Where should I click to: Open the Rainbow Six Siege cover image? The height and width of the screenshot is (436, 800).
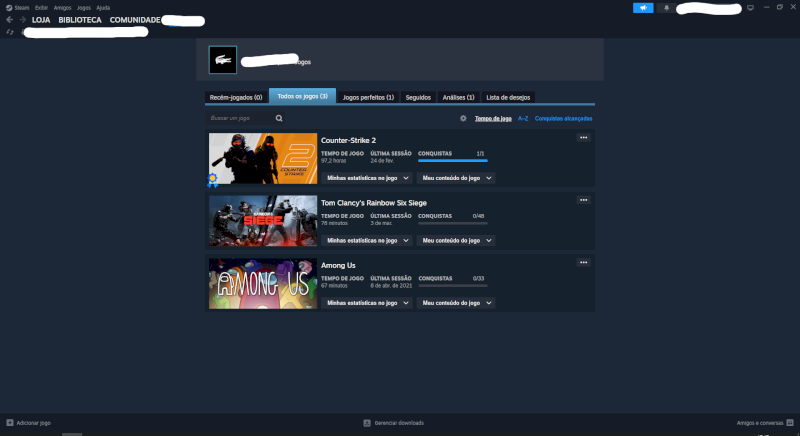point(263,221)
